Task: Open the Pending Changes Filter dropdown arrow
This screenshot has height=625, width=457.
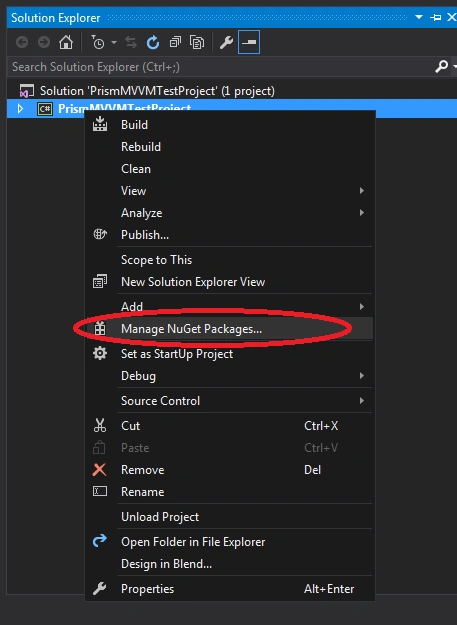Action: (114, 42)
